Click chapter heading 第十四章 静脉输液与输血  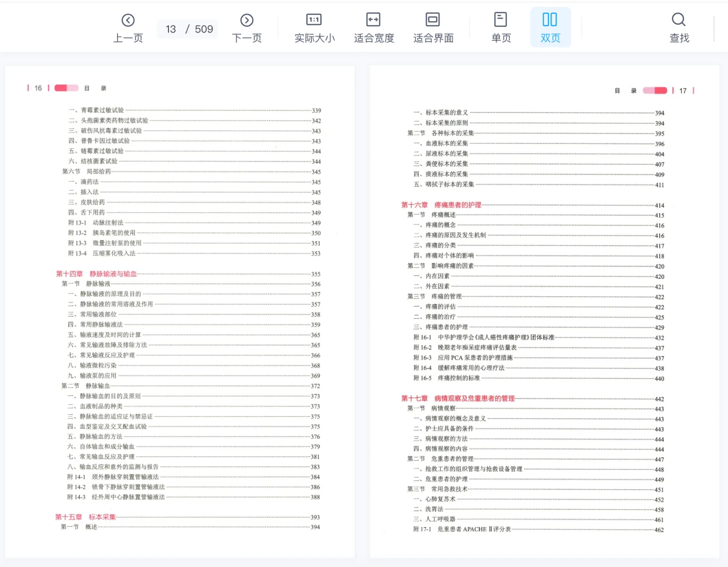96,274
